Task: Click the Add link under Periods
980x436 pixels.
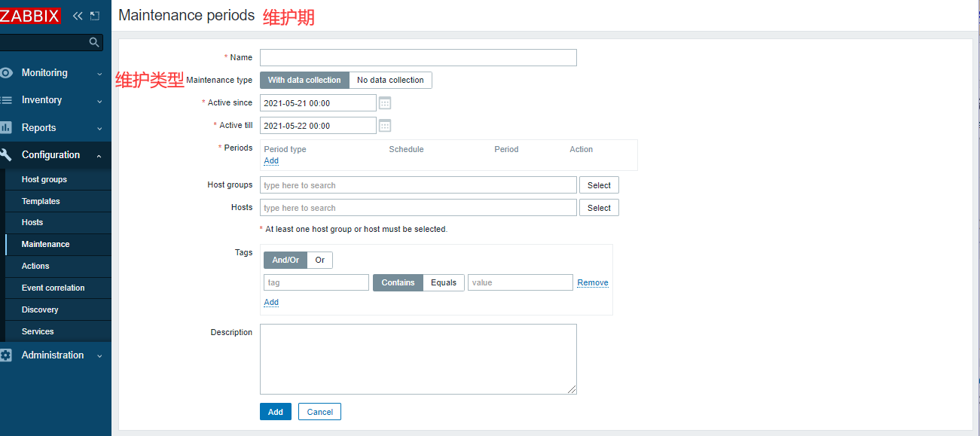Action: click(x=270, y=160)
